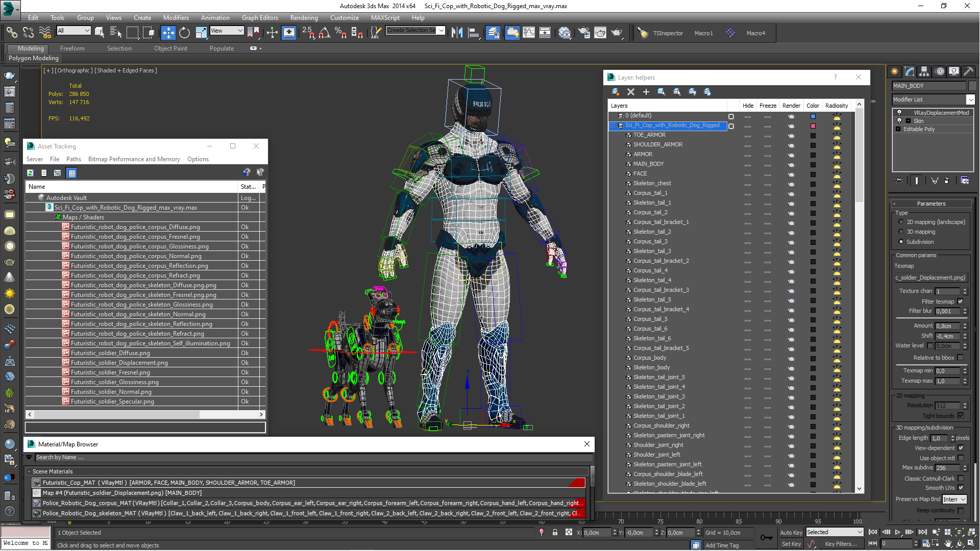Click the TSInspector flashlight icon
The image size is (980, 551).
642,33
